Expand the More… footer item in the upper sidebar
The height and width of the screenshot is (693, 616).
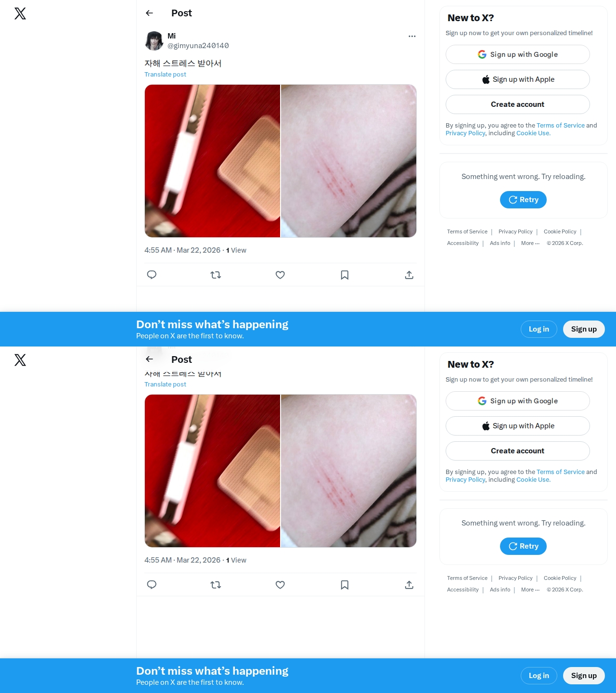coord(530,243)
